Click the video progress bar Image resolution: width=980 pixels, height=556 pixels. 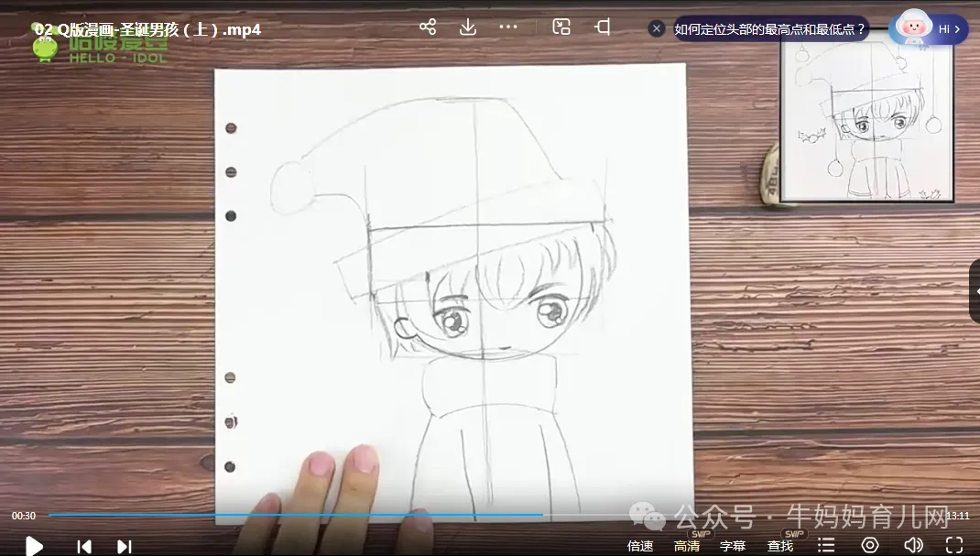[x=497, y=515]
